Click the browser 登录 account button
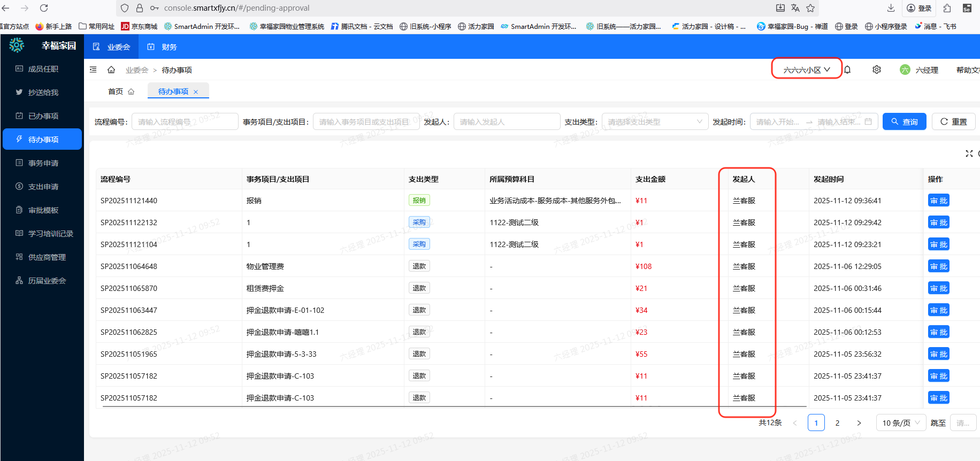 pyautogui.click(x=919, y=8)
